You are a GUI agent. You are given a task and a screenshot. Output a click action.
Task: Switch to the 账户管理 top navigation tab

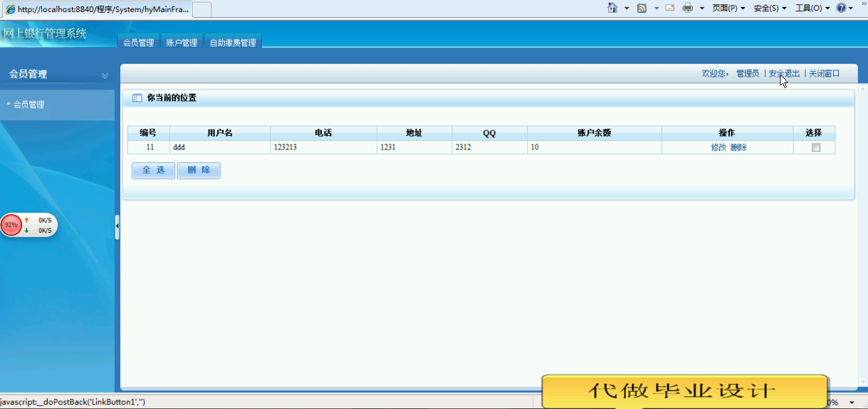[x=182, y=42]
